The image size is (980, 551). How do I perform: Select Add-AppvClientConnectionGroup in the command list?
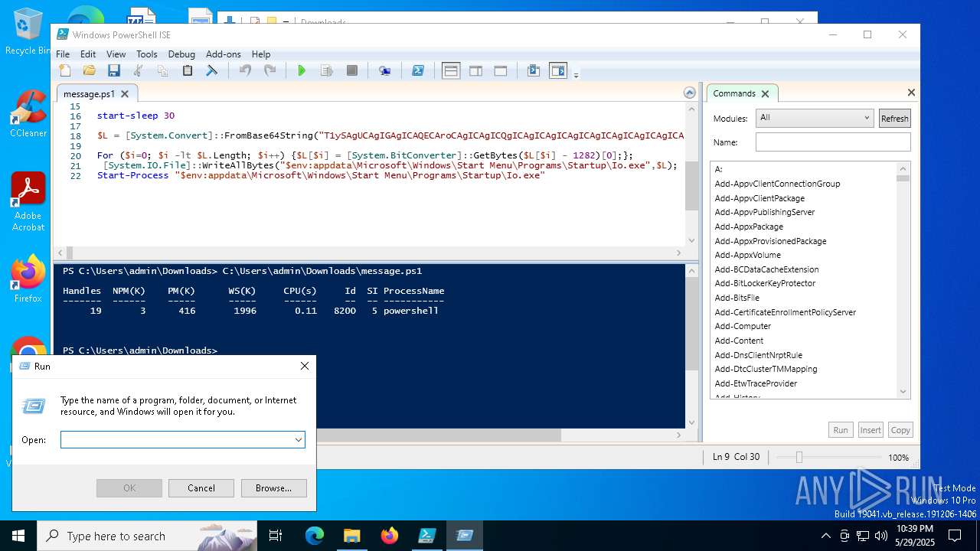point(777,184)
